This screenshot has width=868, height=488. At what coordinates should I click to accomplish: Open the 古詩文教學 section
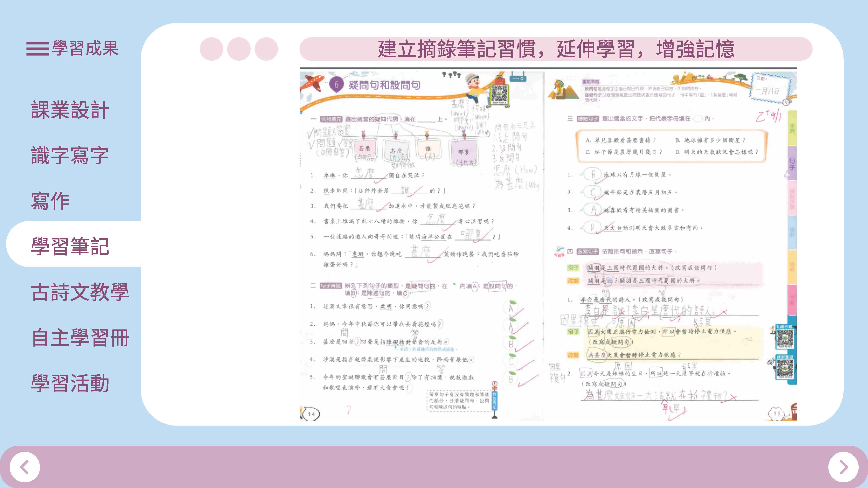click(80, 292)
